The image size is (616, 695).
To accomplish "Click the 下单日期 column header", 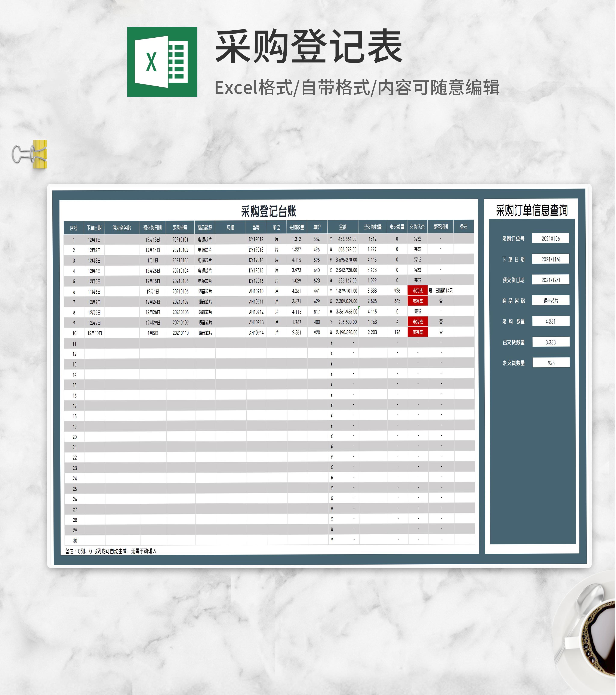I will pyautogui.click(x=94, y=228).
